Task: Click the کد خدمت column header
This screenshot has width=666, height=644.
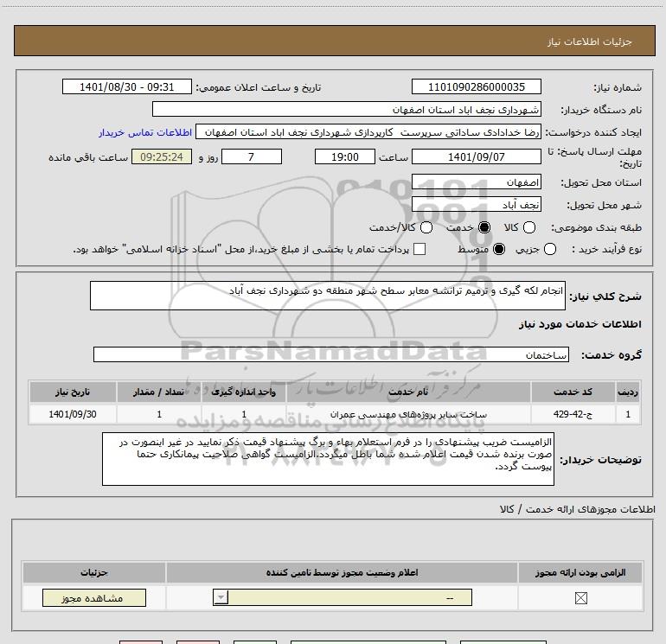Action: pos(573,392)
